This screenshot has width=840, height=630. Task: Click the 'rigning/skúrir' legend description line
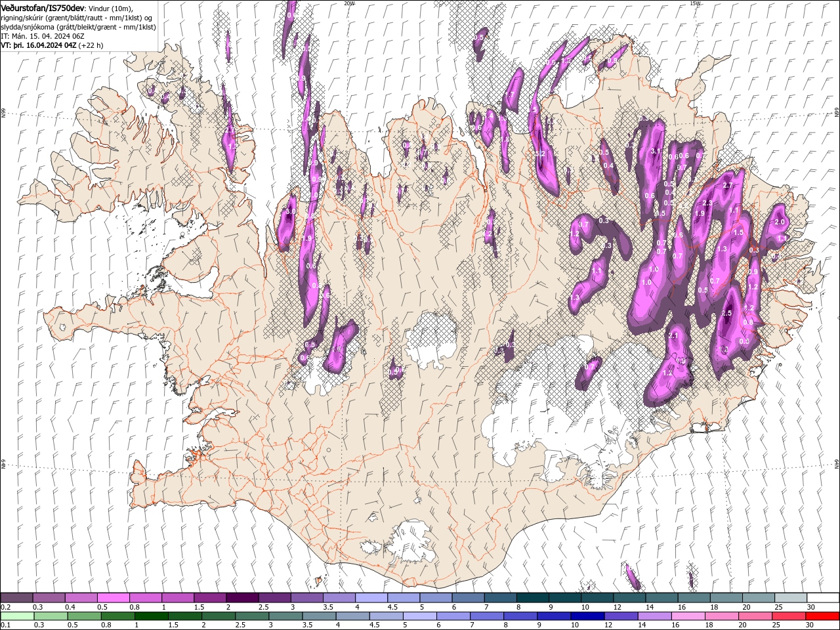pos(77,18)
